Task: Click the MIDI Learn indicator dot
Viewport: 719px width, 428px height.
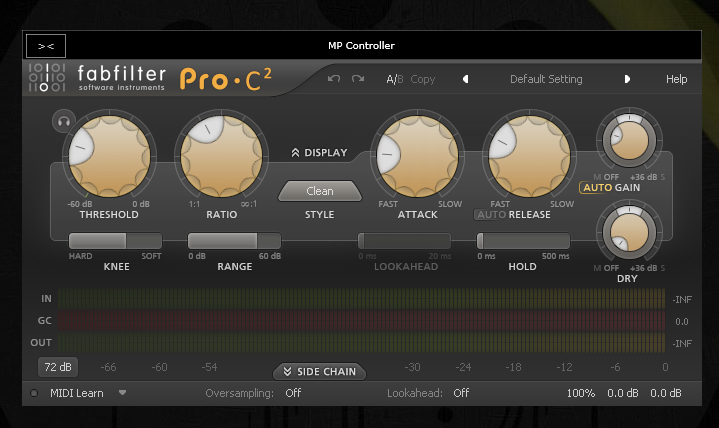Action: click(34, 393)
